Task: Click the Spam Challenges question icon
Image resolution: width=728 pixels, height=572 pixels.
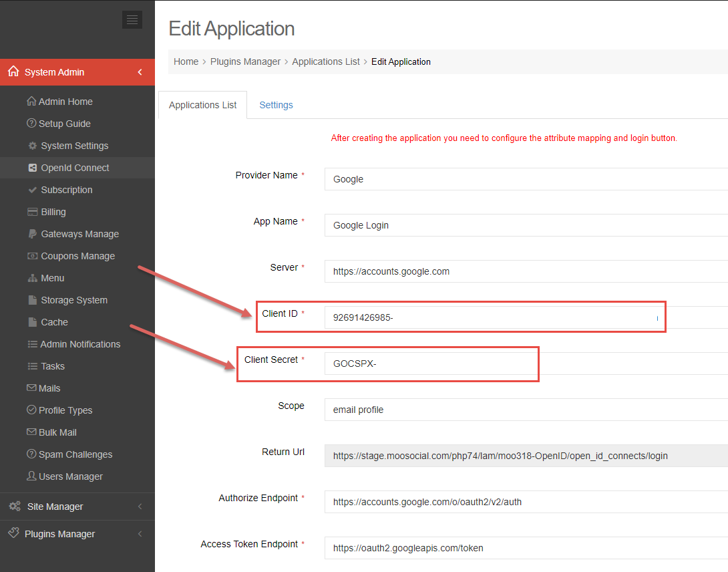Action: (31, 454)
